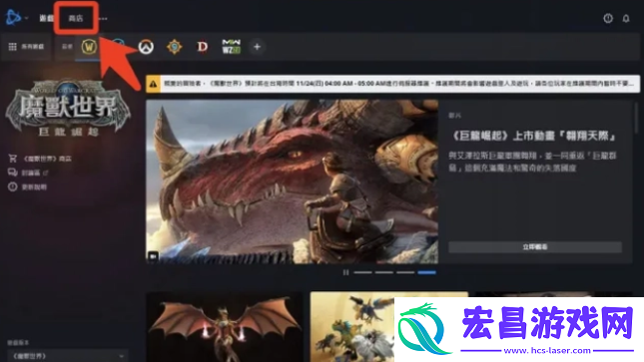Open the 商店 tab
The height and width of the screenshot is (362, 644).
[x=76, y=18]
